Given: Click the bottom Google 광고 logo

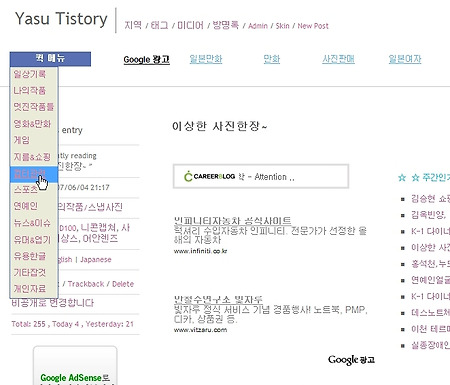Looking at the screenshot, I should [351, 360].
